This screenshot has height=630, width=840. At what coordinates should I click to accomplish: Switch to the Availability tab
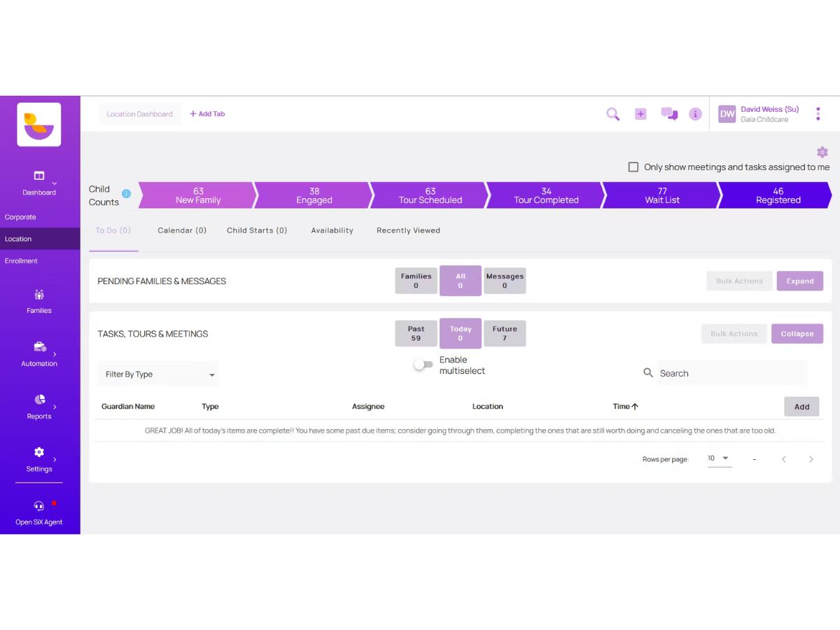pyautogui.click(x=332, y=230)
